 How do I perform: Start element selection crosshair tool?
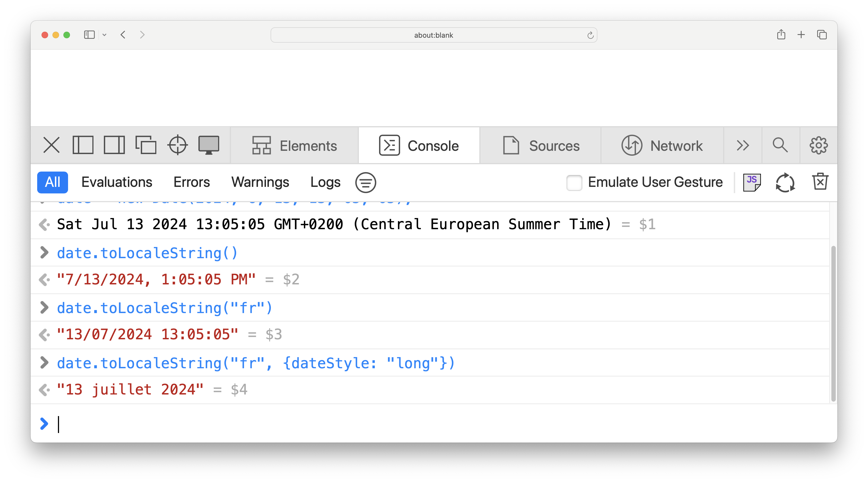tap(177, 146)
